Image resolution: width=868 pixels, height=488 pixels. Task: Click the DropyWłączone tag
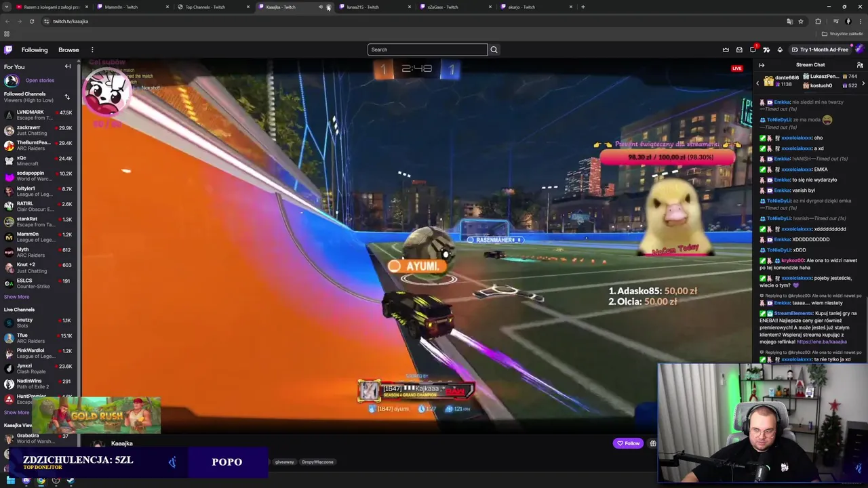pos(317,462)
